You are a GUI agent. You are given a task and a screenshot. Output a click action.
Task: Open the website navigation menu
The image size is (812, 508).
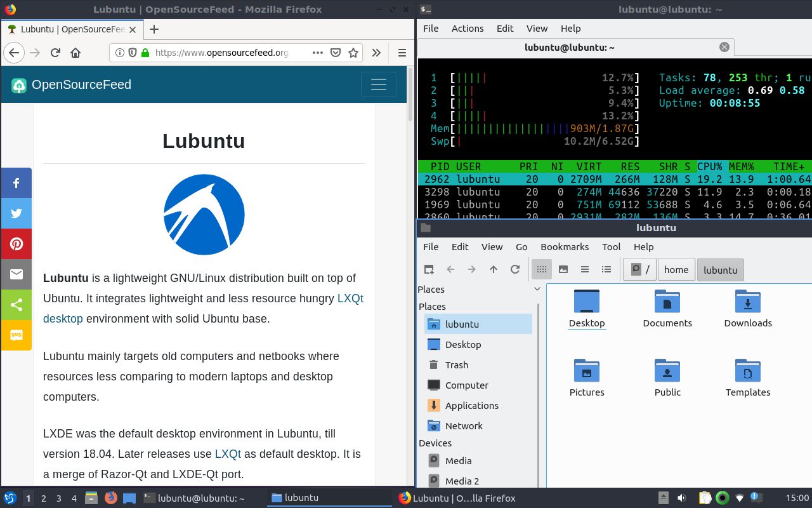[x=378, y=84]
